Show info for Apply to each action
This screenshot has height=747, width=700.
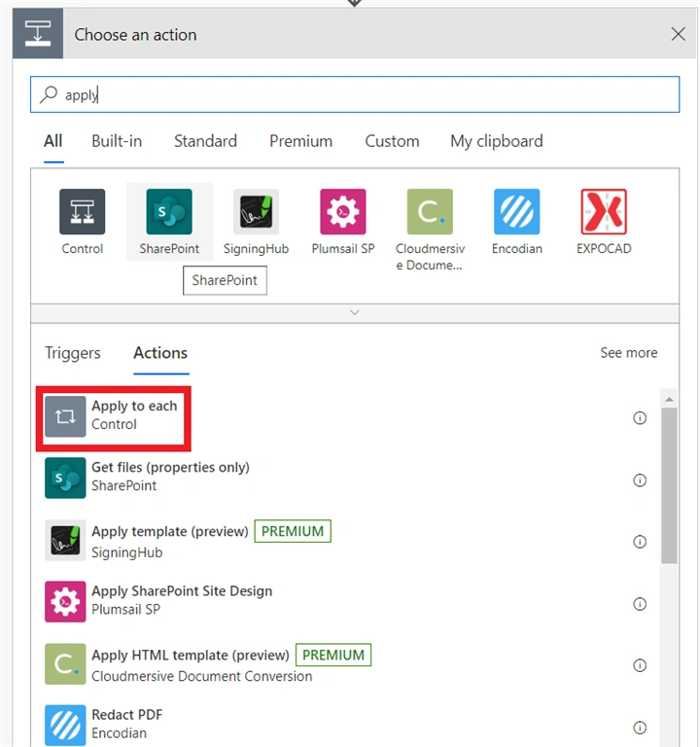[640, 418]
